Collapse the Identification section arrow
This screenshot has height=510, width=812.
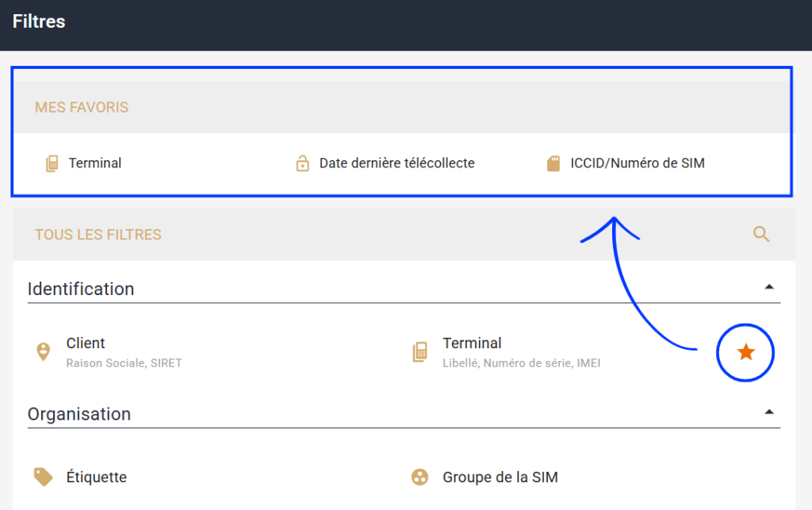(768, 287)
